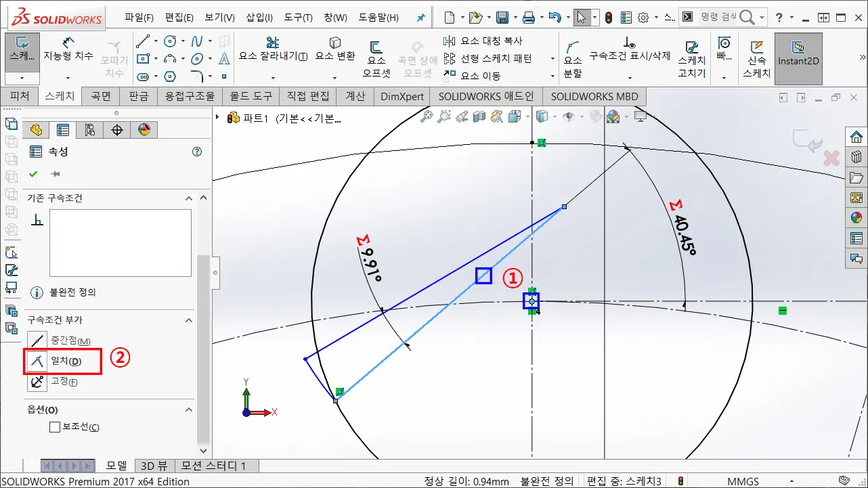The image size is (868, 488).
Task: Click the 요소 분할 split entities tool
Action: click(x=573, y=59)
